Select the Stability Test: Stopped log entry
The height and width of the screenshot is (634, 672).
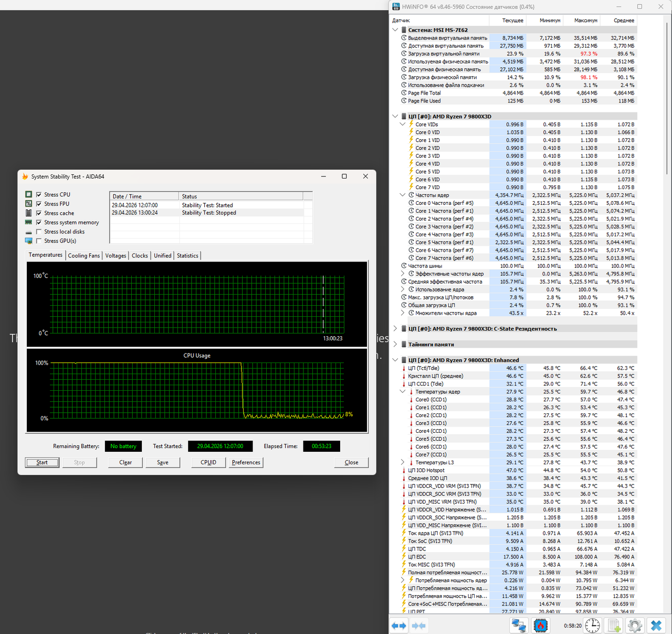pyautogui.click(x=207, y=213)
